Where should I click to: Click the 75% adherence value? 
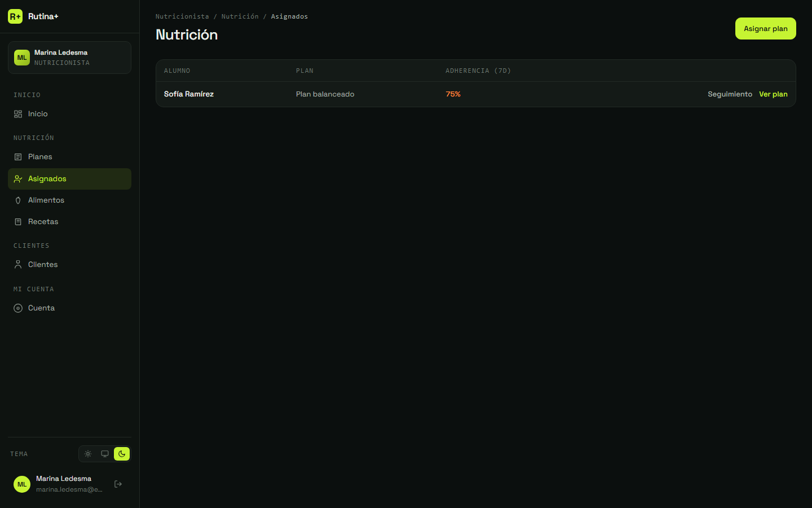(453, 94)
